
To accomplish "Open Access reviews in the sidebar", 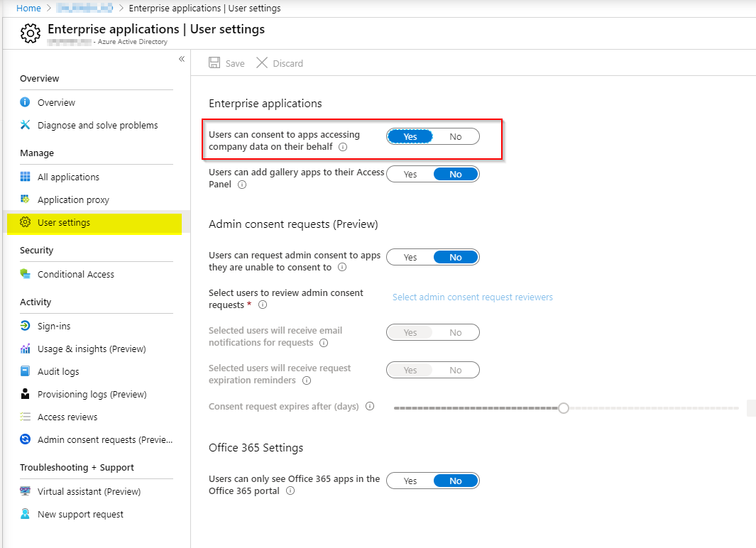I will pos(67,417).
